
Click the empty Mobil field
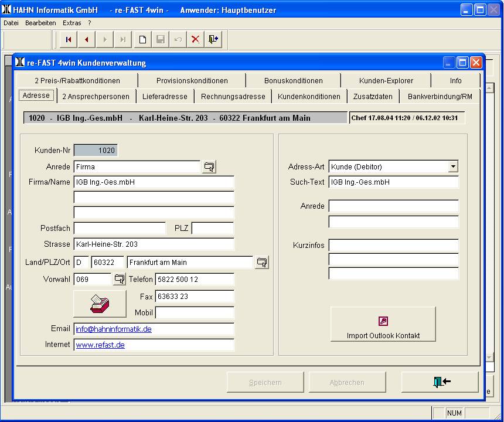(195, 312)
